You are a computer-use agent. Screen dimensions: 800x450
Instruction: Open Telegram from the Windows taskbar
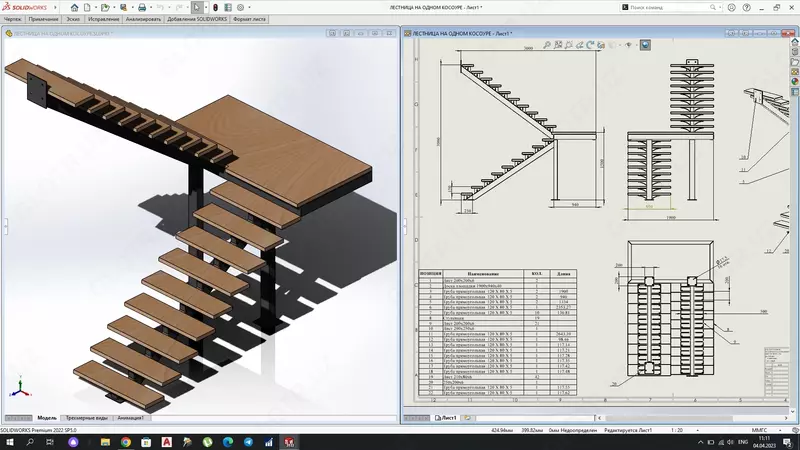tap(247, 441)
